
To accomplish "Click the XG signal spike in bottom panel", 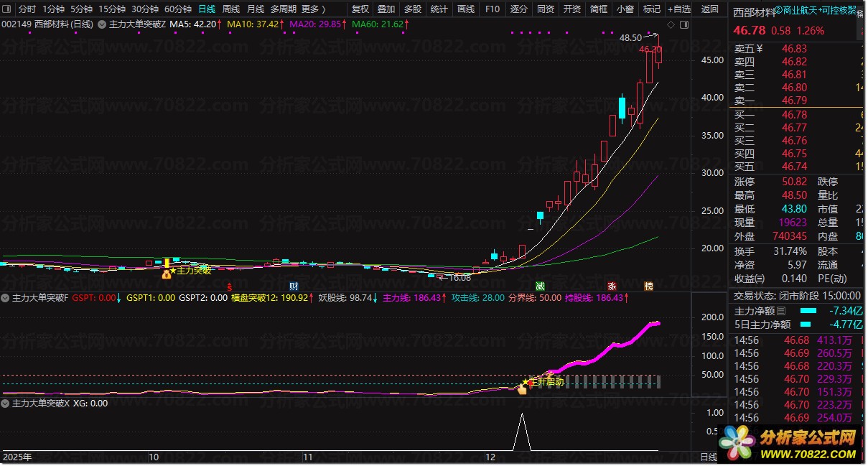I will pyautogui.click(x=522, y=432).
